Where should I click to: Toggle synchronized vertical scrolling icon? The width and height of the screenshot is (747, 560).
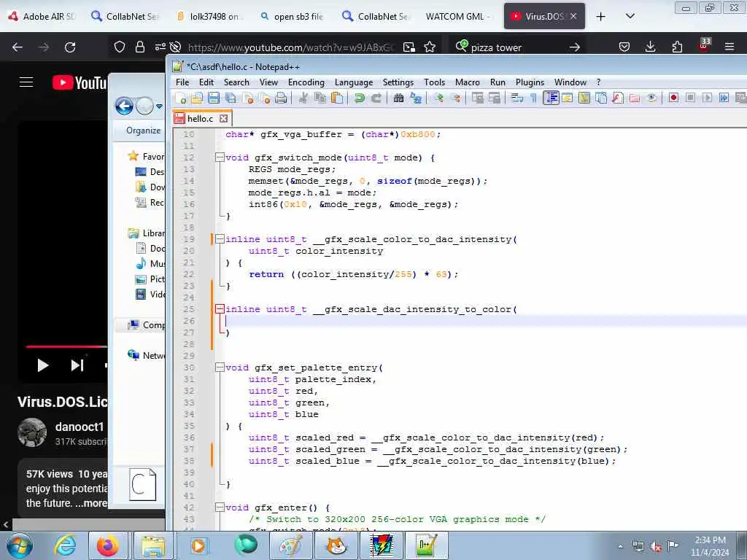click(x=478, y=98)
